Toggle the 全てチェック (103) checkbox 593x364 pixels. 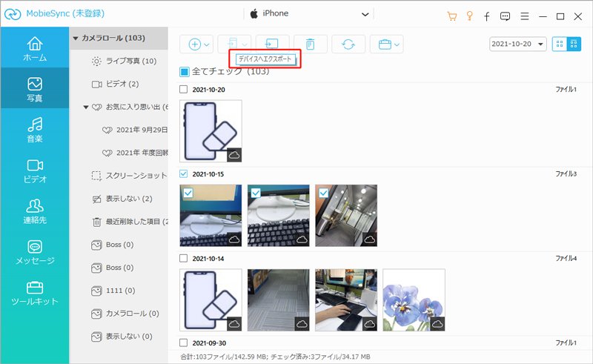tap(184, 71)
